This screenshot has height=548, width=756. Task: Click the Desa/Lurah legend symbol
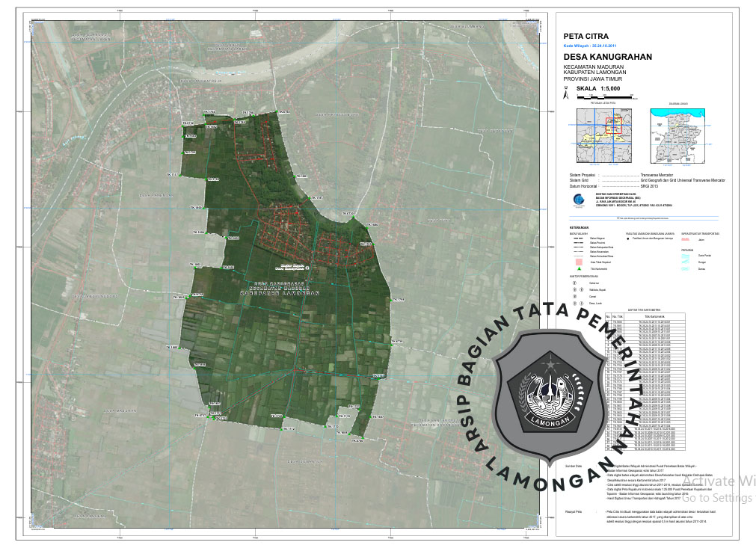tap(574, 304)
